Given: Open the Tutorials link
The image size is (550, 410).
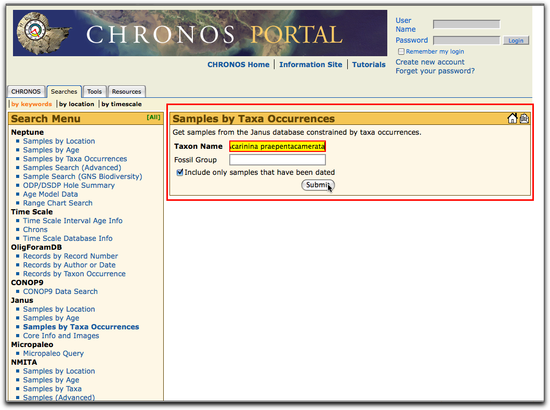Looking at the screenshot, I should point(369,65).
